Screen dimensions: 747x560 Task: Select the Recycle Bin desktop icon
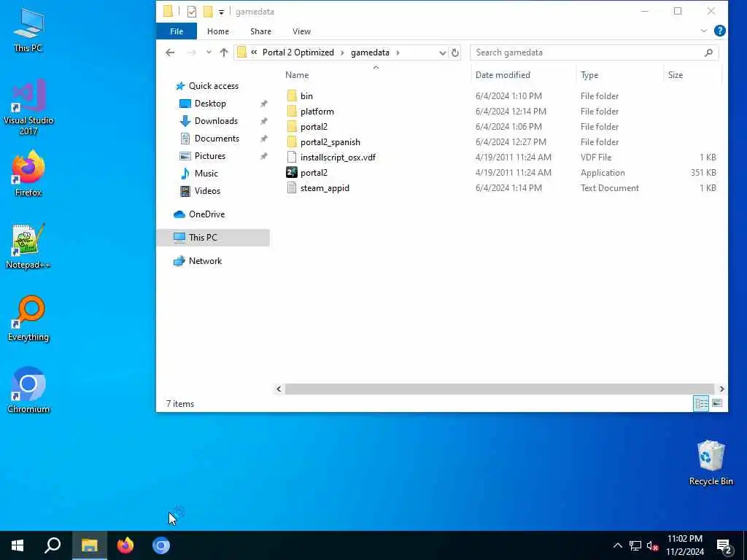(711, 463)
